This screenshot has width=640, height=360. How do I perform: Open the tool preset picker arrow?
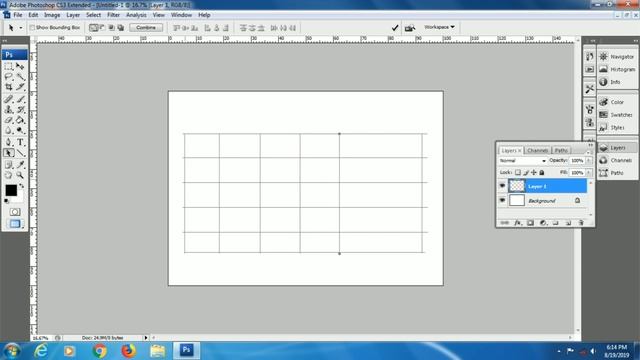[x=21, y=28]
